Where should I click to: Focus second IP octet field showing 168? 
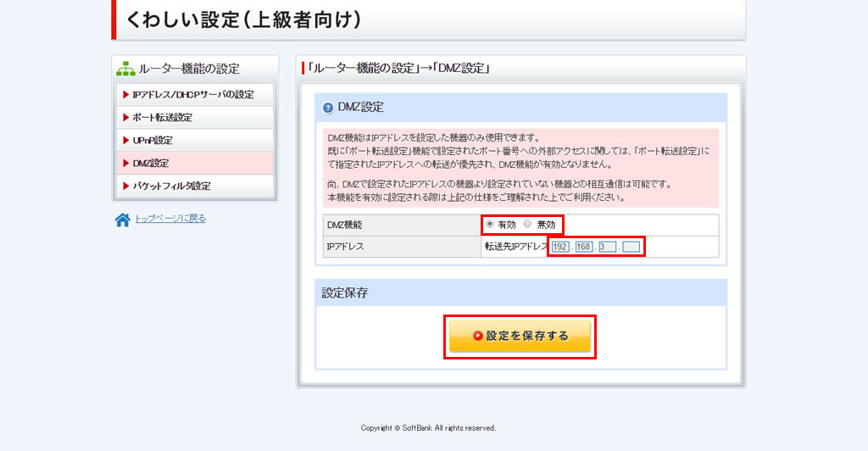(583, 247)
